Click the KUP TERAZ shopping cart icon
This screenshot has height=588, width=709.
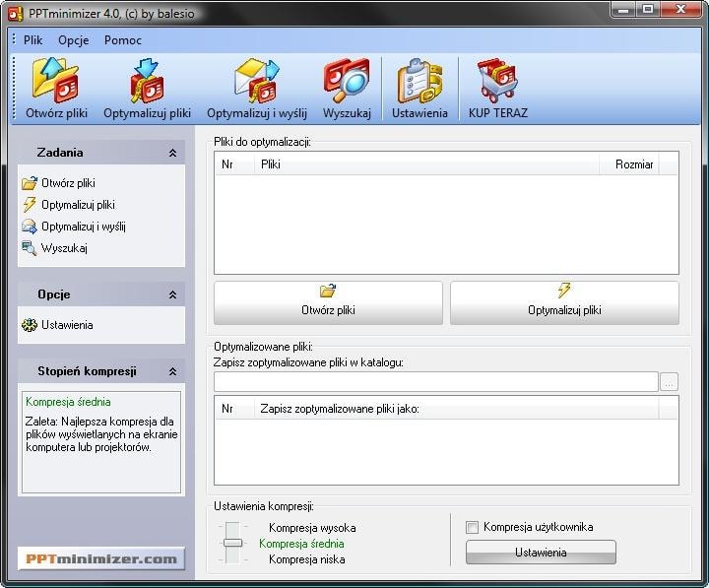(x=498, y=81)
